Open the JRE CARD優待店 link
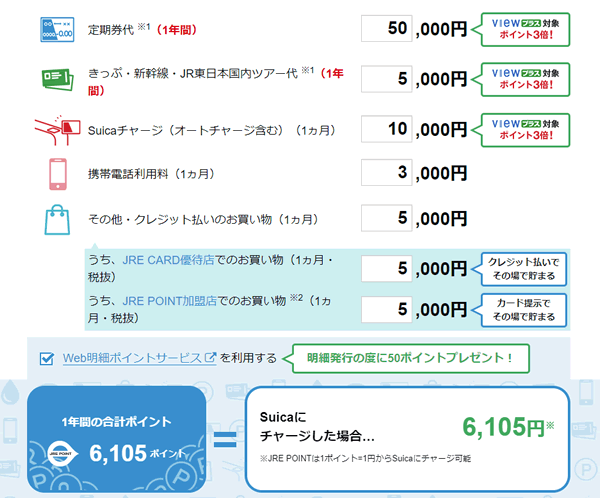The width and height of the screenshot is (600, 498). click(168, 260)
